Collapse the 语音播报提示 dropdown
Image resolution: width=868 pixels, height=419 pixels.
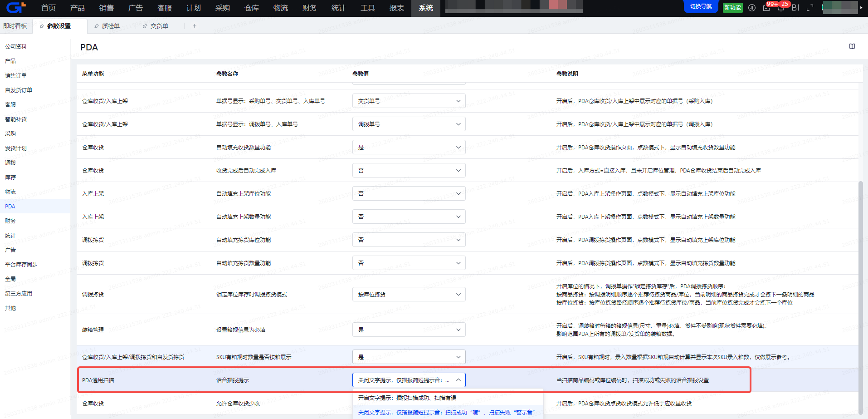[409, 380]
